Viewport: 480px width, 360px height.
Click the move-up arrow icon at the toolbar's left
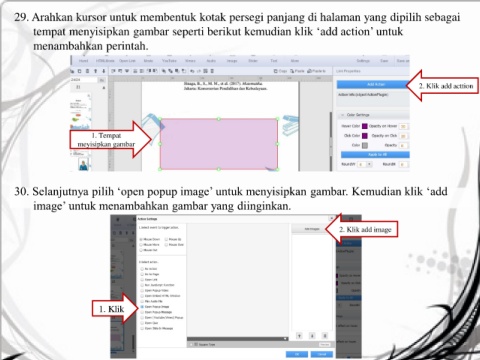(96, 71)
